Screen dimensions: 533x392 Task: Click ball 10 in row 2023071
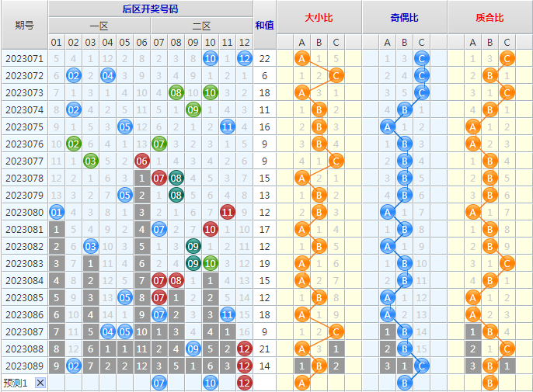point(210,58)
